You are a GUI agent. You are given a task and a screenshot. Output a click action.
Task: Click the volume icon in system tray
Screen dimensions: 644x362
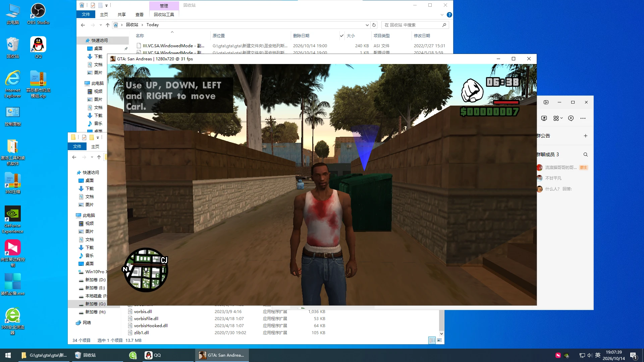click(x=590, y=355)
